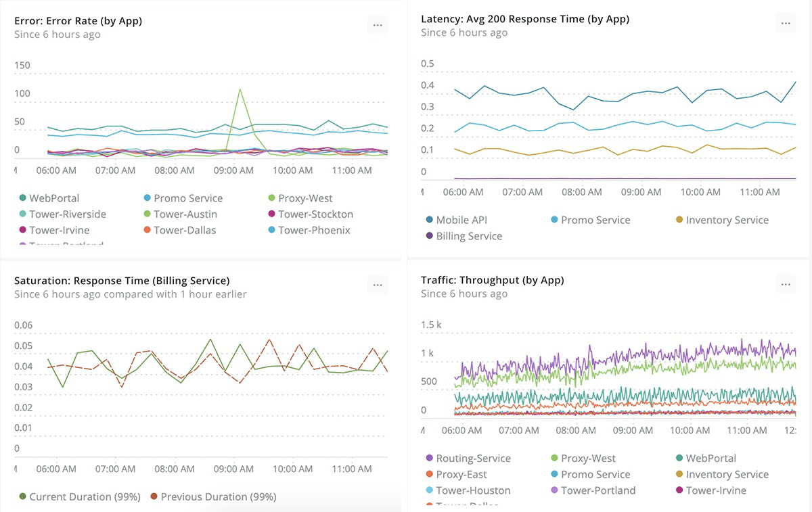
Task: Hide Promo Service in Latency legend
Action: coord(590,220)
